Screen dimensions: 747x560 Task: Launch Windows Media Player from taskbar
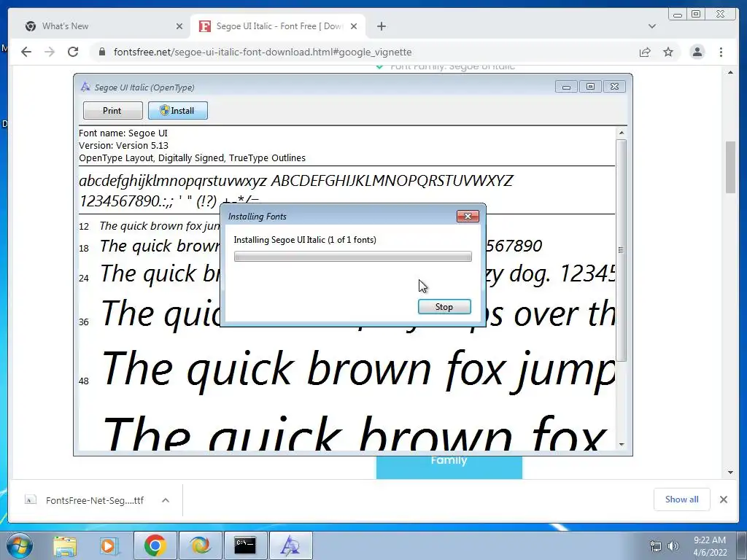109,545
